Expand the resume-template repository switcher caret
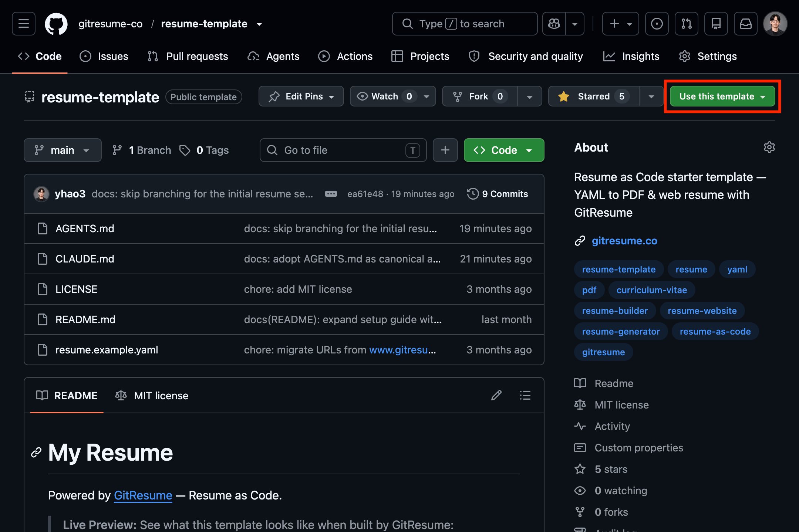This screenshot has height=532, width=799. pyautogui.click(x=259, y=24)
